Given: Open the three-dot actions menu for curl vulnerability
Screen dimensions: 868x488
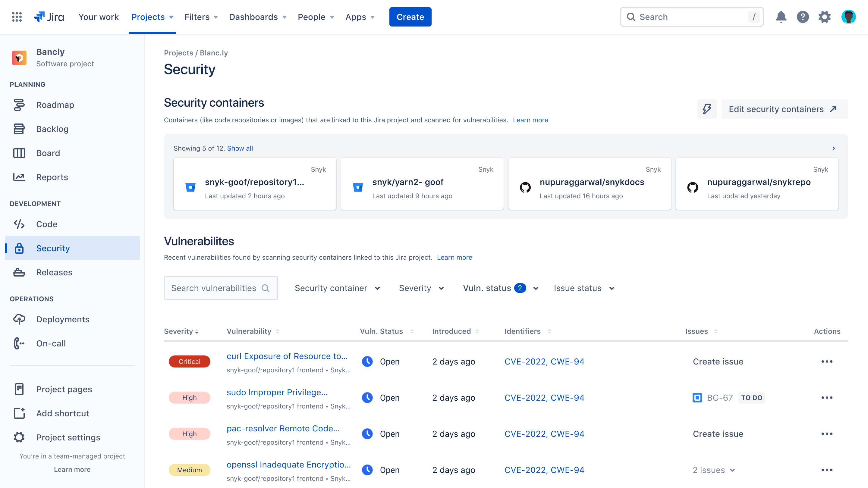Looking at the screenshot, I should point(827,361).
